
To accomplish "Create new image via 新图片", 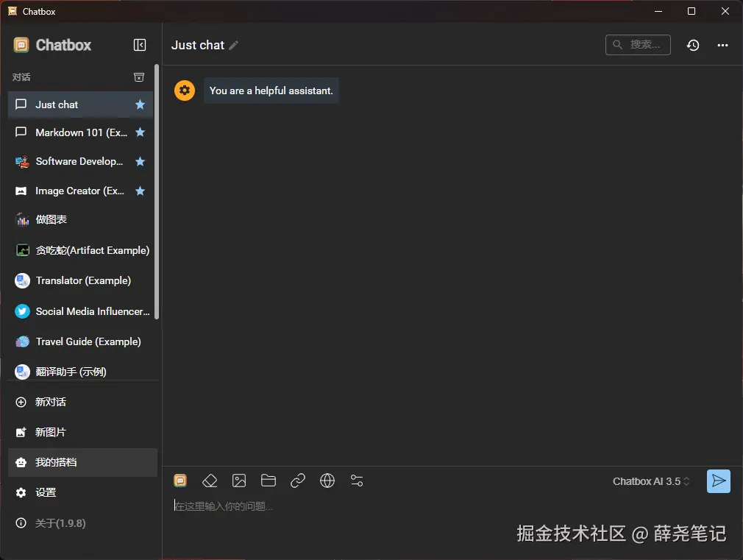I will pyautogui.click(x=82, y=432).
